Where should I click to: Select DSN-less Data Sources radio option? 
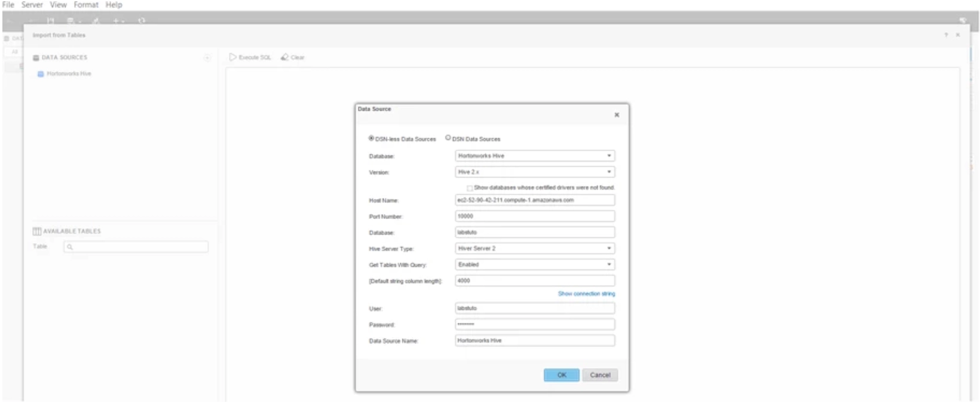pos(371,138)
